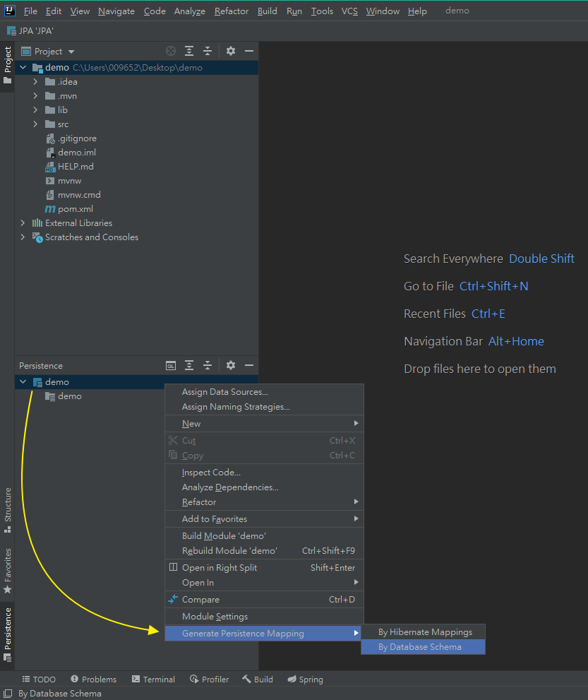Open the QL console icon in Persistence panel

[170, 365]
